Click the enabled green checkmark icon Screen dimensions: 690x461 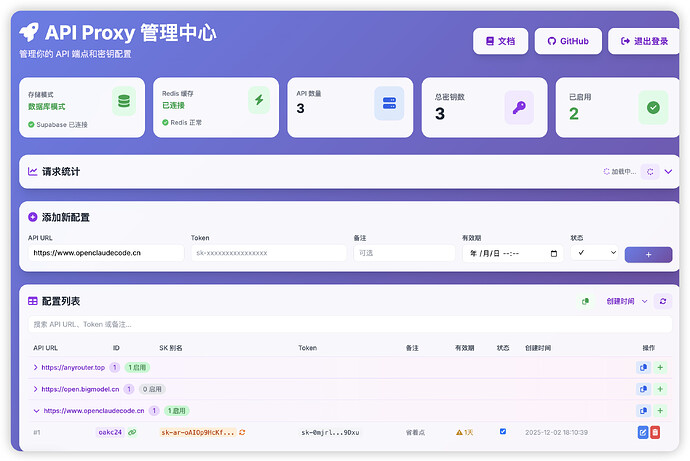pyautogui.click(x=653, y=107)
